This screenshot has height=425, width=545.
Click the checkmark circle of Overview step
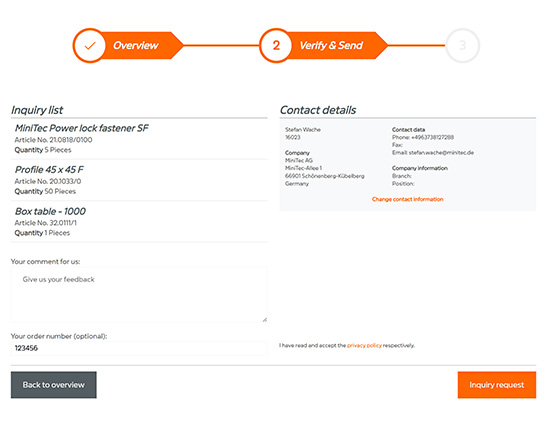[x=90, y=46]
